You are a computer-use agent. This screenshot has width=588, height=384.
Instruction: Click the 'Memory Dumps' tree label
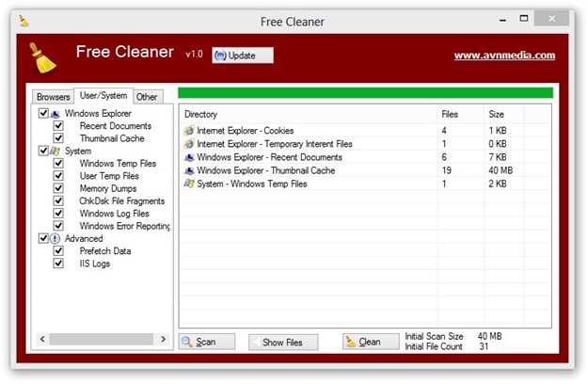pyautogui.click(x=108, y=188)
